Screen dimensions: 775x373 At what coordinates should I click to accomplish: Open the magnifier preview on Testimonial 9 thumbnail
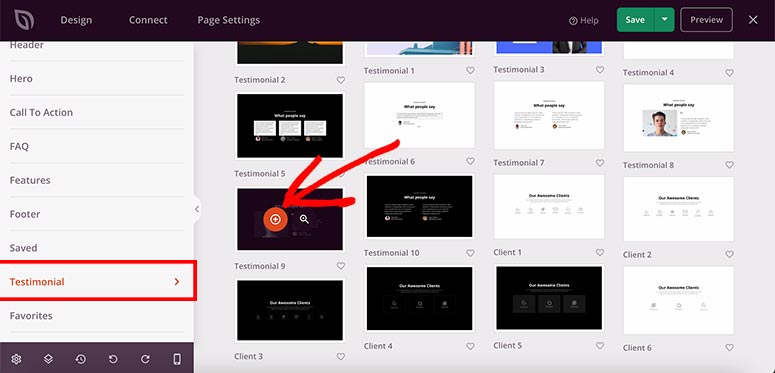[x=304, y=219]
